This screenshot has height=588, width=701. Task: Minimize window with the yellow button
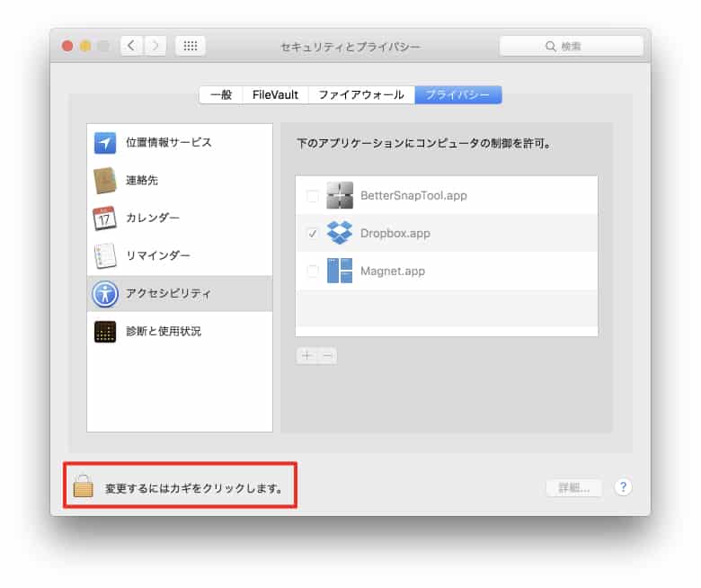click(85, 46)
